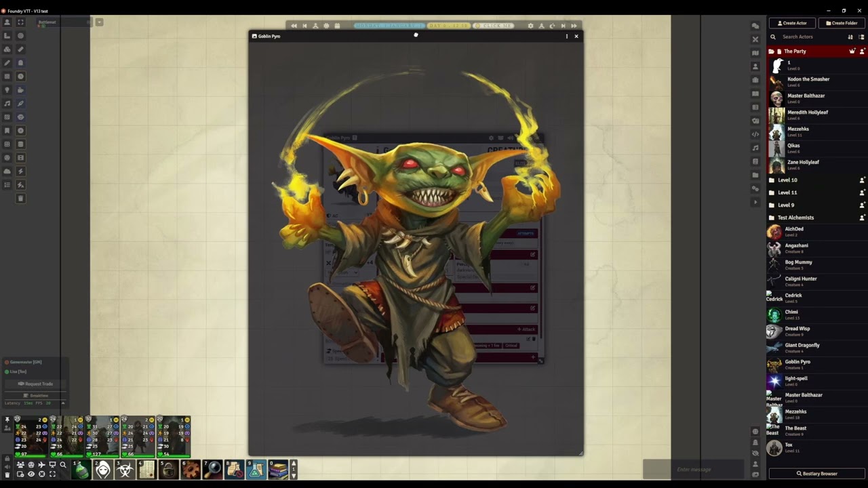Open the Game Settings gears tab
The height and width of the screenshot is (488, 868).
click(x=755, y=188)
